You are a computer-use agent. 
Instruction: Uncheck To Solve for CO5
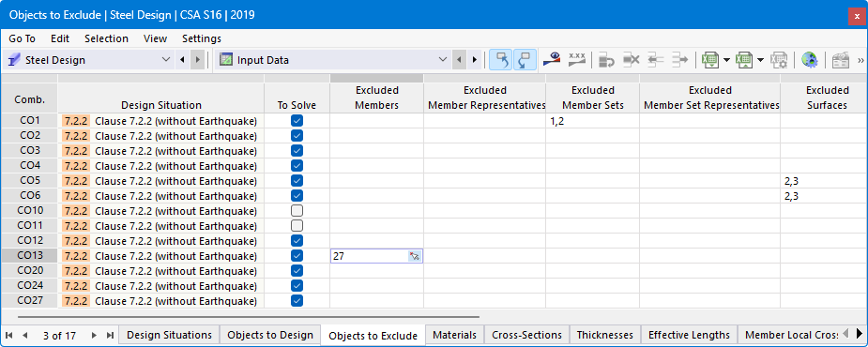point(297,181)
